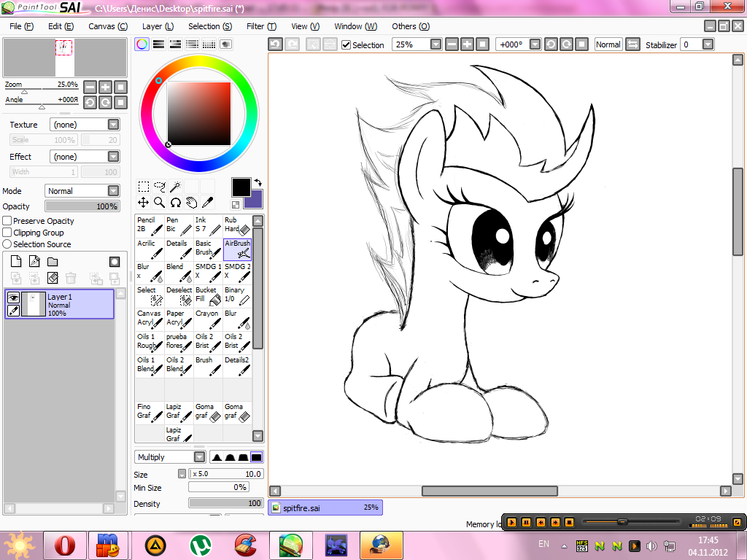
Task: Create a new normal layer
Action: tap(16, 262)
